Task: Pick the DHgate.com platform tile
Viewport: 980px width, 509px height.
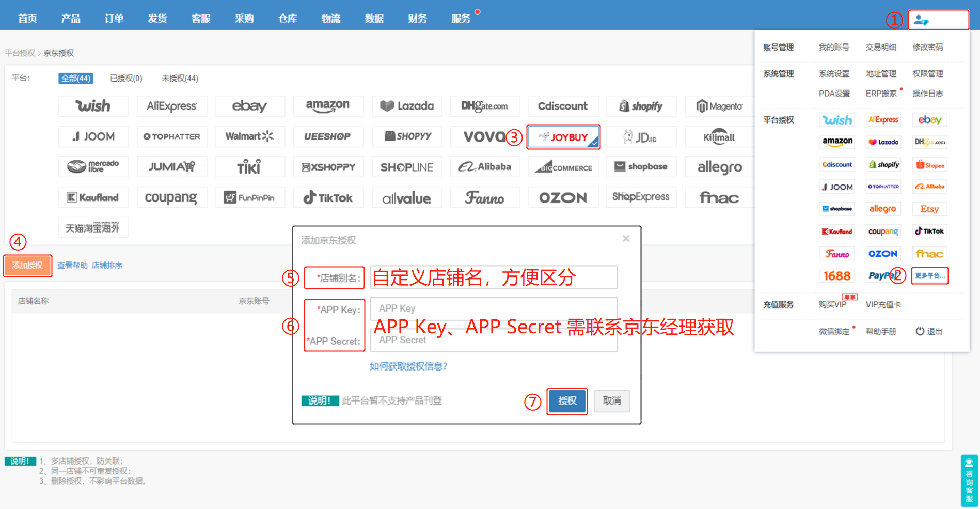Action: 485,106
